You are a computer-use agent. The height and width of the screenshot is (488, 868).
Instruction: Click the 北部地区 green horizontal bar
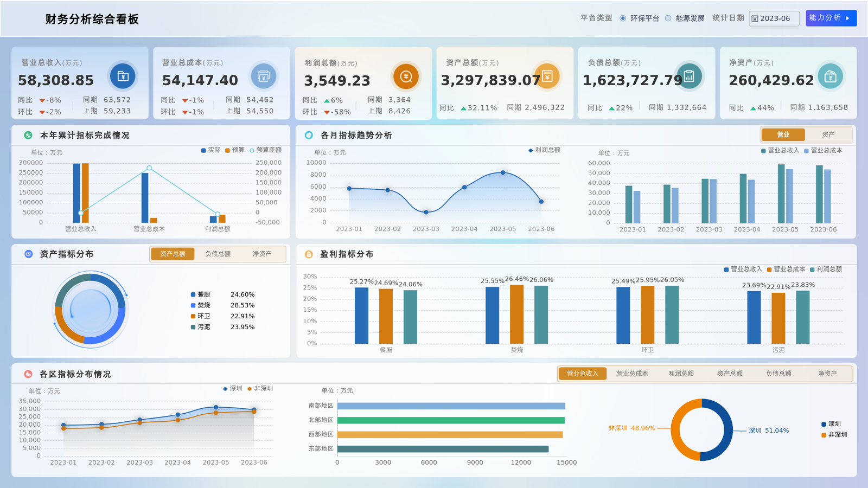451,420
